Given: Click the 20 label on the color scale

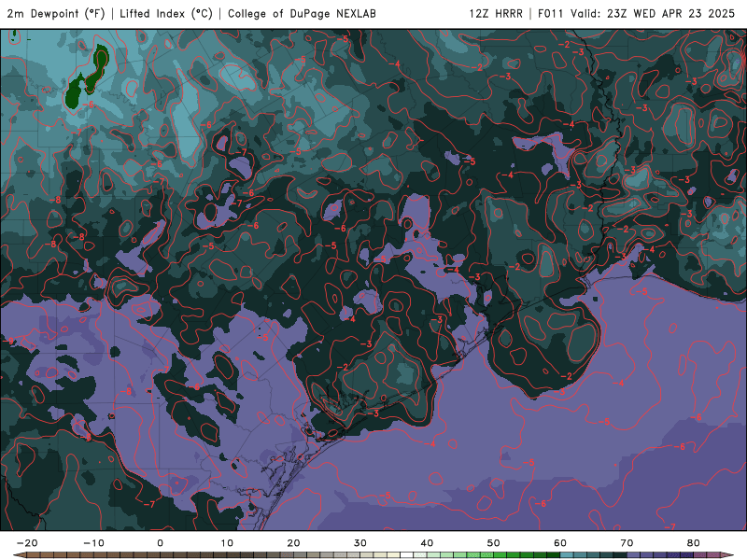Looking at the screenshot, I should 293,543.
